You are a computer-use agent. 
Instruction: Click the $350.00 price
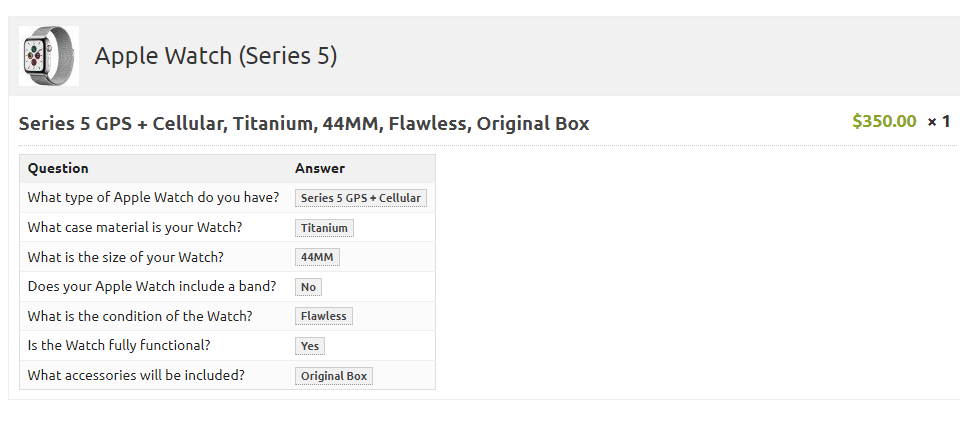(x=884, y=122)
